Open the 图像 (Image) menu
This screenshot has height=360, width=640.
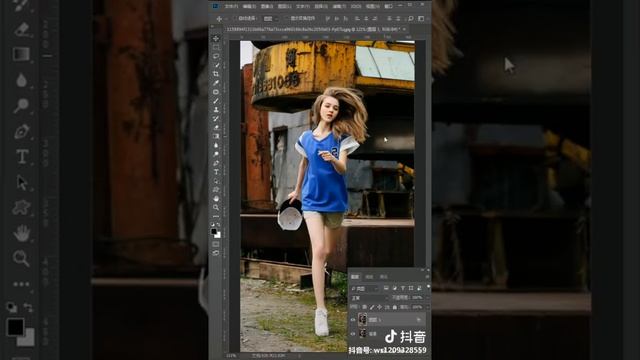click(x=267, y=6)
